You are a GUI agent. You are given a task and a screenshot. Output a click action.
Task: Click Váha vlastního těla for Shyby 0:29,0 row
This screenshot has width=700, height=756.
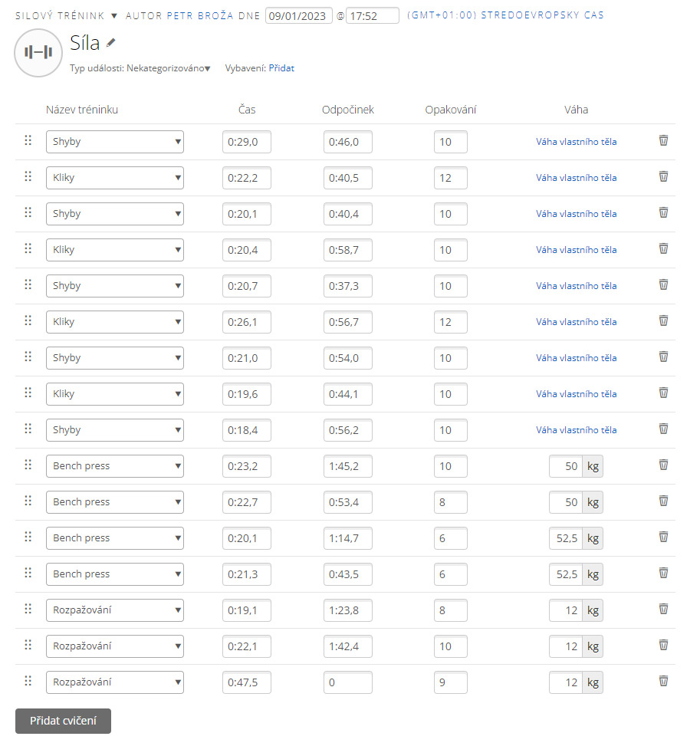coord(576,142)
